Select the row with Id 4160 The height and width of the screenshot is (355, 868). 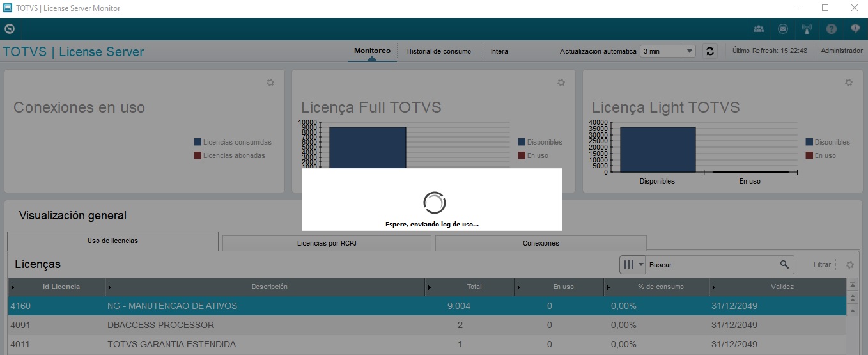click(427, 306)
